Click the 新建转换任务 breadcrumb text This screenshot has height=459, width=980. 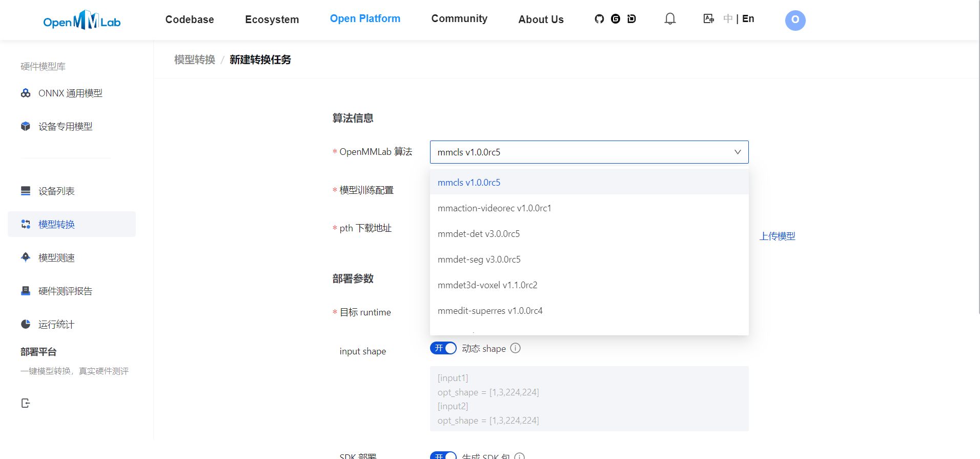pos(260,59)
